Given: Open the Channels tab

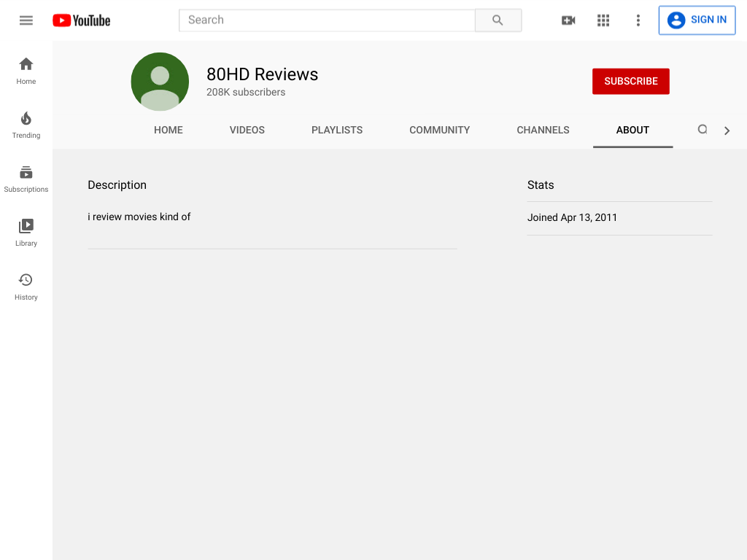Looking at the screenshot, I should (x=543, y=130).
